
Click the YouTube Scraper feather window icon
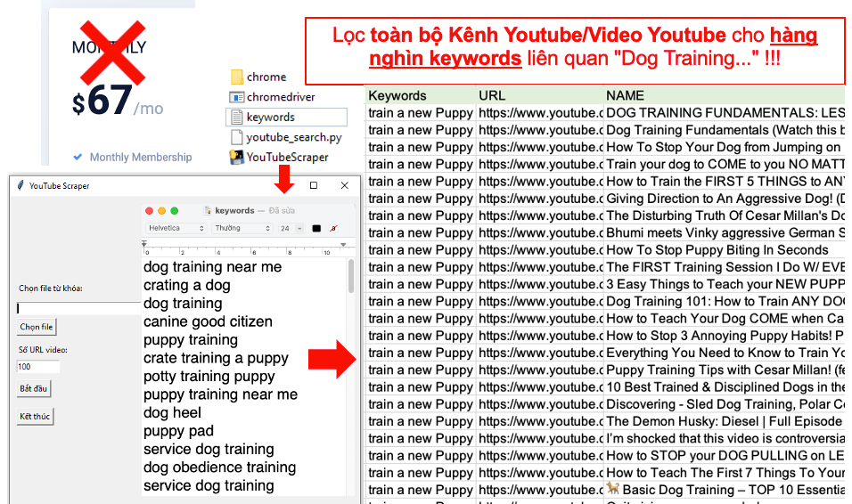(20, 186)
